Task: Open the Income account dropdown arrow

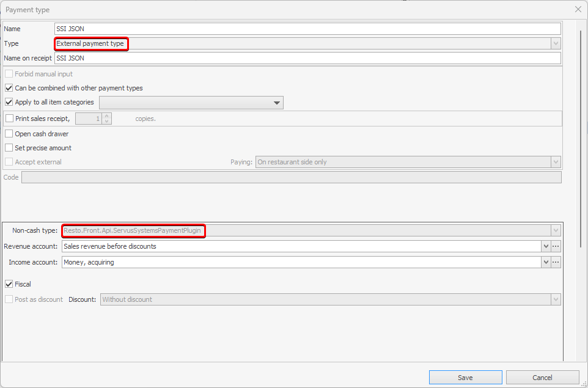Action: [545, 262]
